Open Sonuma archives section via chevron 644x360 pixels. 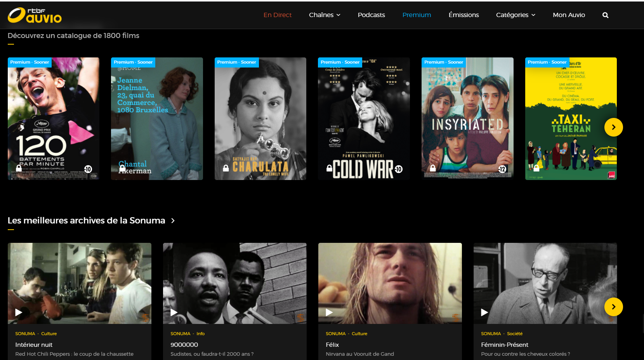click(x=173, y=221)
